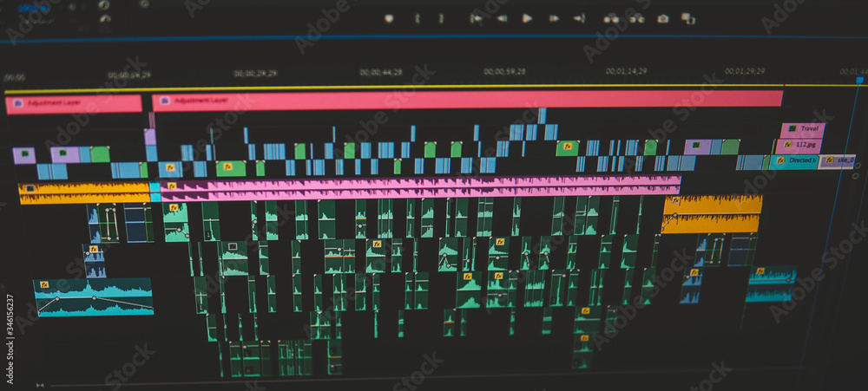Click the fx badge at the start of the pink audio clip
Screen dimensions: 868x391
[172, 186]
